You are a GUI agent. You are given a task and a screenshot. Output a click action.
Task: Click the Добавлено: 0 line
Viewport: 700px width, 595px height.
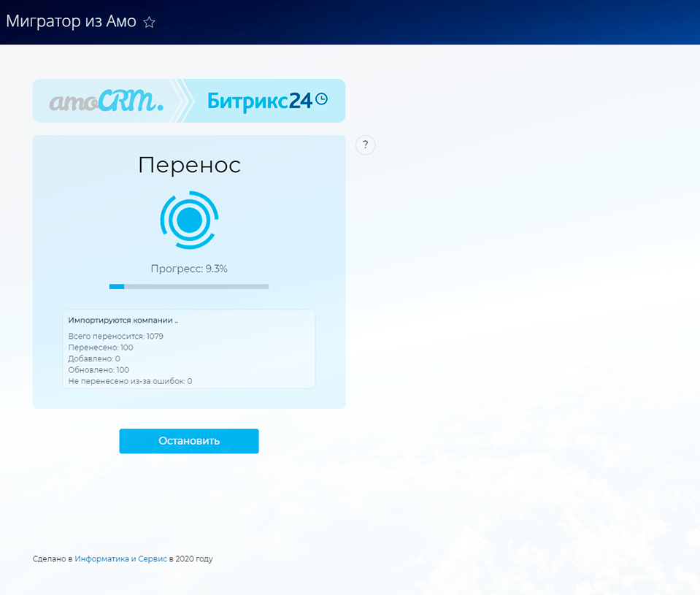point(94,358)
